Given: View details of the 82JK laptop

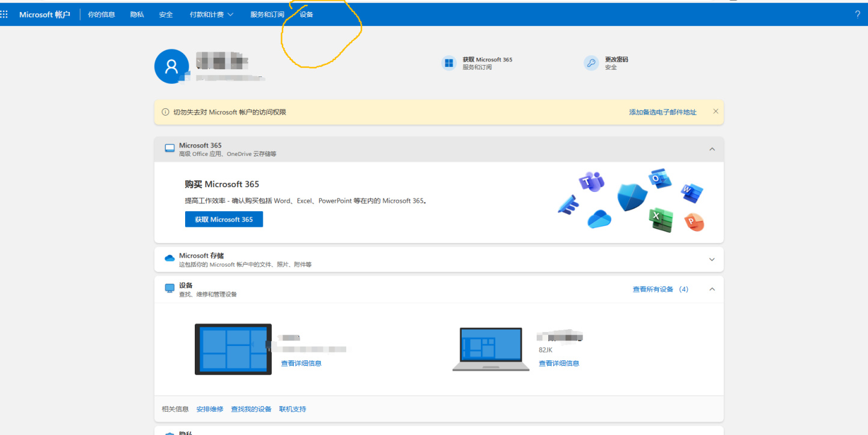Looking at the screenshot, I should 559,363.
